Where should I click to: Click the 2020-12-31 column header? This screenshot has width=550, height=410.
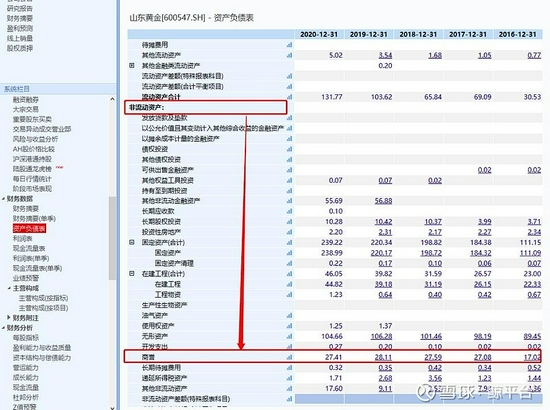319,34
